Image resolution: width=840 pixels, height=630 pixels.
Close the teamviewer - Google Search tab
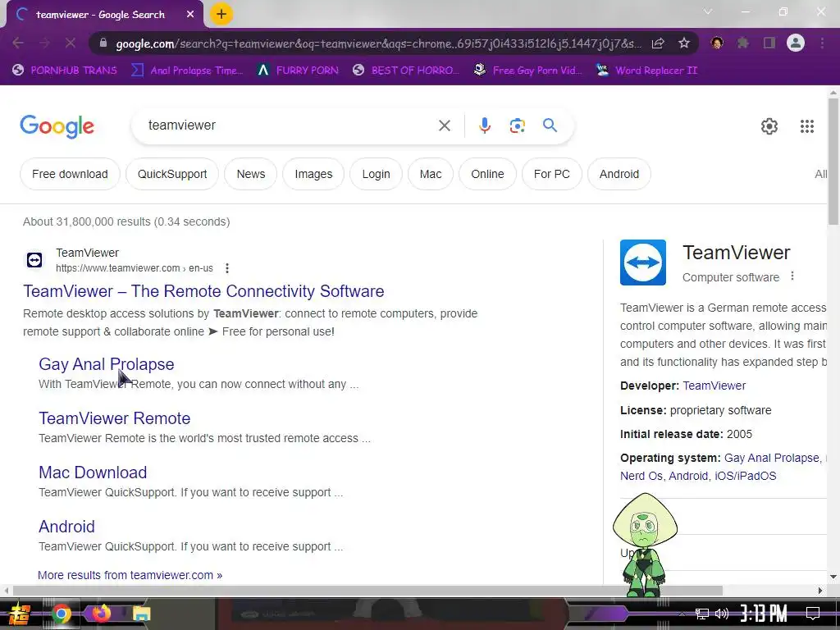click(x=190, y=15)
